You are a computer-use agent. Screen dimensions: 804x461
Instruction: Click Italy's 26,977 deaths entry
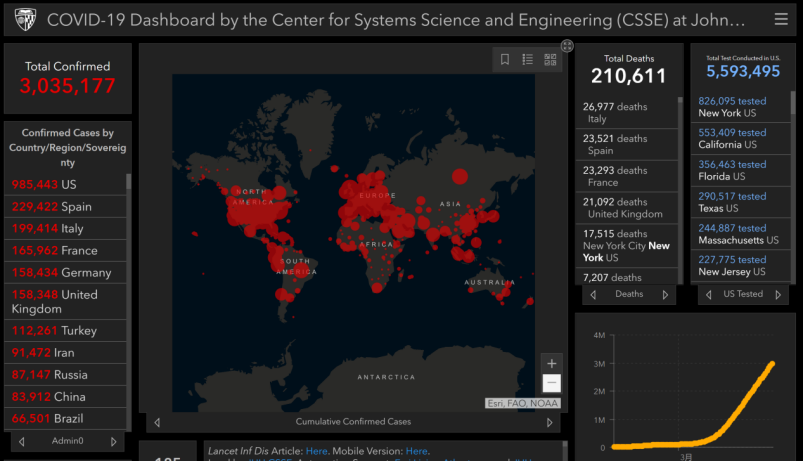pyautogui.click(x=627, y=113)
